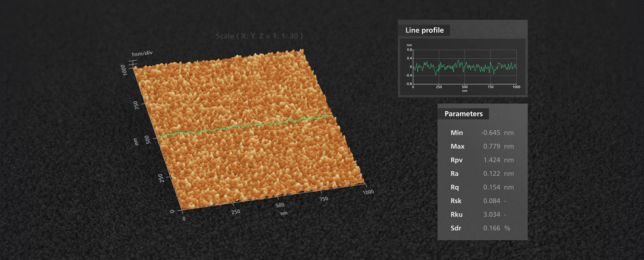Click the 0.8 tick on line profile Y axis
The width and height of the screenshot is (644, 260).
(409, 50)
